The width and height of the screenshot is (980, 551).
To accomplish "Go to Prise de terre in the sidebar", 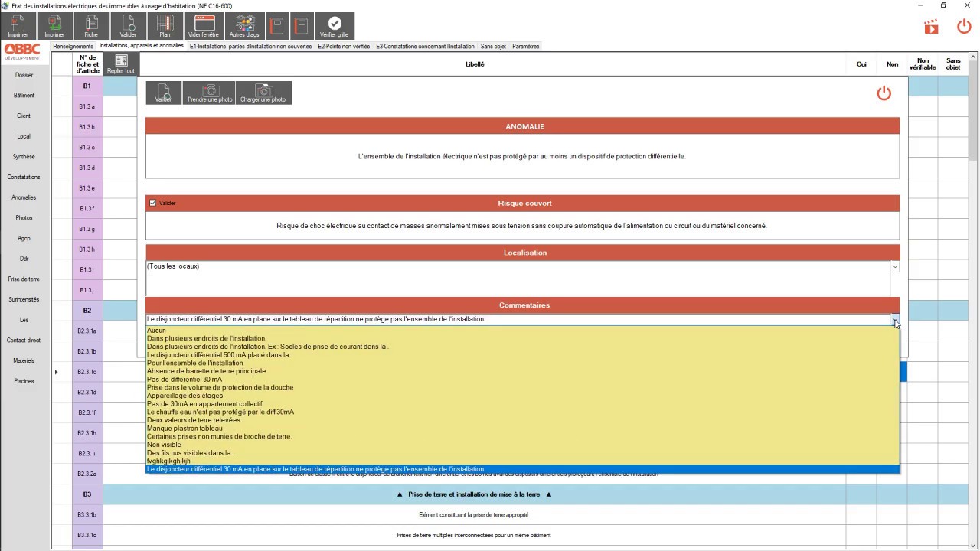I will tap(24, 279).
